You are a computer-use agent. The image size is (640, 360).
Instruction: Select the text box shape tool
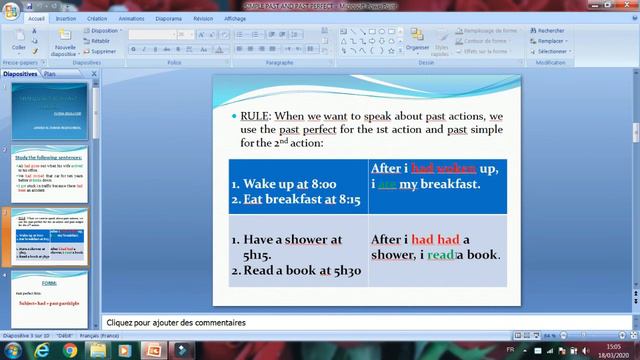(x=343, y=31)
